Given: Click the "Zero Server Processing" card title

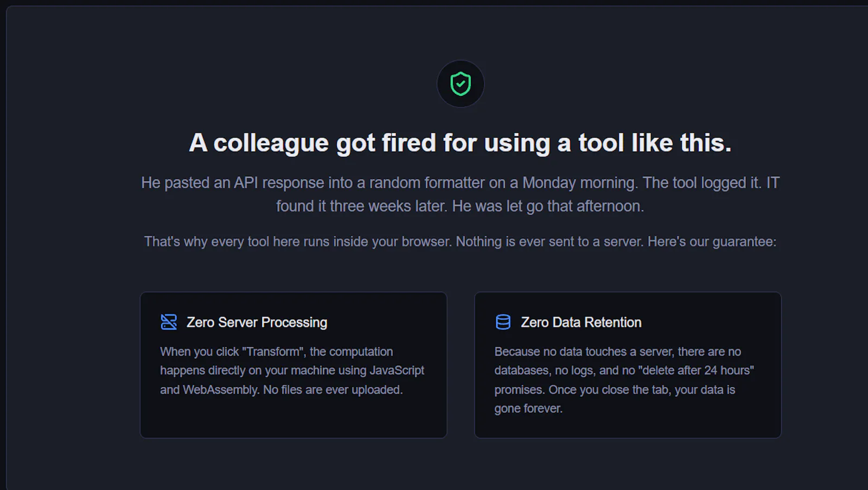Looking at the screenshot, I should (x=257, y=322).
